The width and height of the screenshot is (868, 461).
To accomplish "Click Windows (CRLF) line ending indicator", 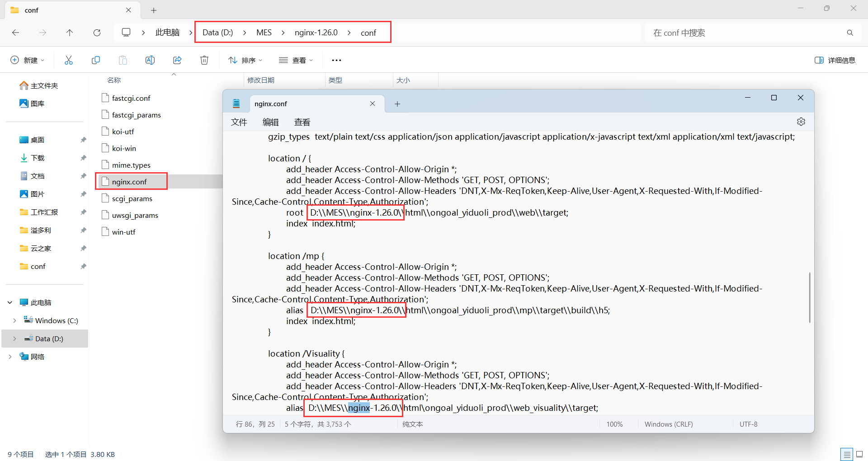I will click(x=669, y=424).
